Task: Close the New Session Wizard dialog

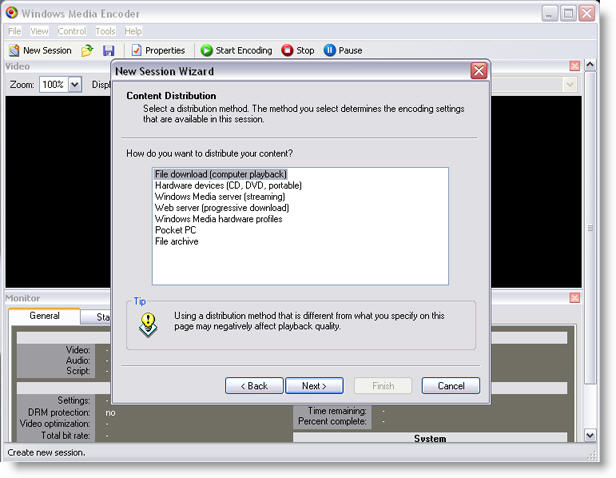Action: [479, 71]
